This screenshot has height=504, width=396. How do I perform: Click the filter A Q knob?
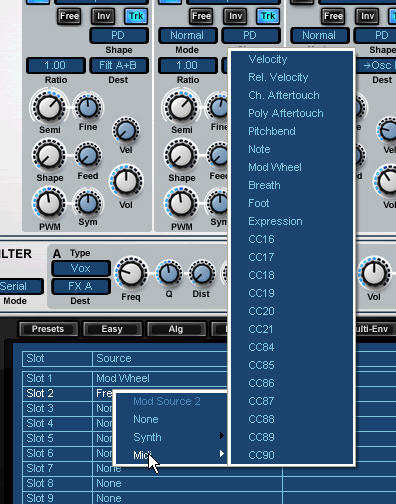tap(169, 273)
